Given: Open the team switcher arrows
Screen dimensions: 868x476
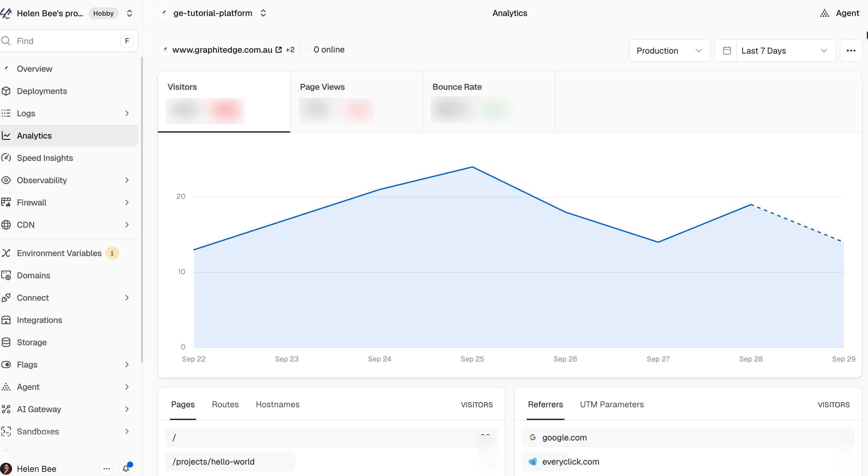Looking at the screenshot, I should coord(130,13).
